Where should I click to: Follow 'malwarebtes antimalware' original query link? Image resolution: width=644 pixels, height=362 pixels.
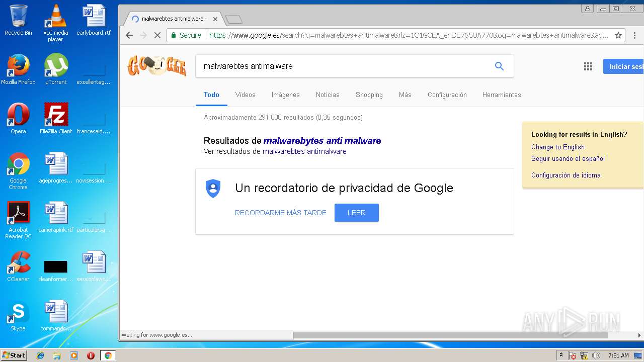pos(304,151)
